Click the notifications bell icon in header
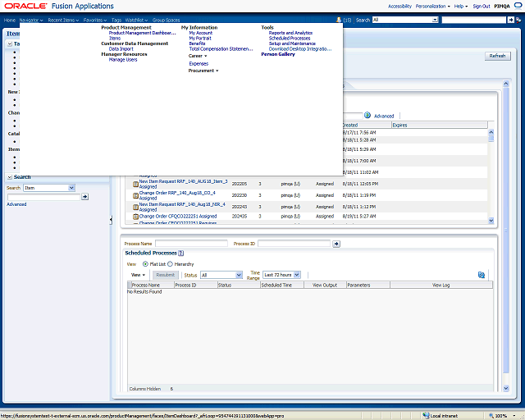 [x=339, y=19]
